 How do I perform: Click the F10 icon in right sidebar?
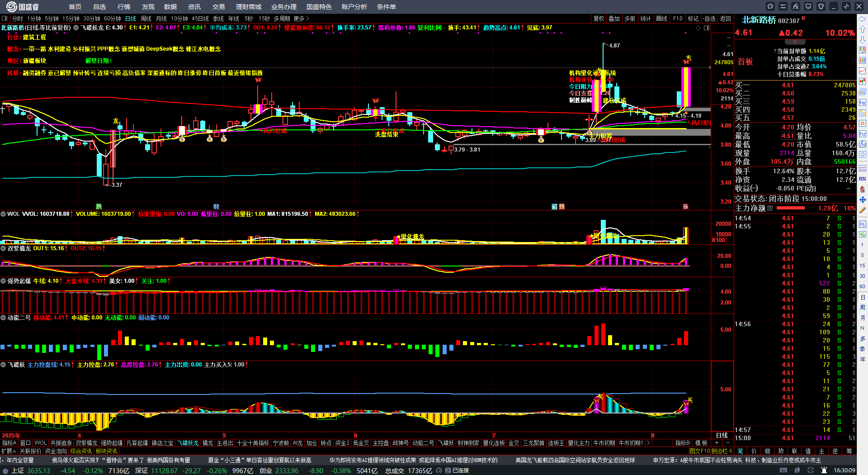click(x=863, y=102)
